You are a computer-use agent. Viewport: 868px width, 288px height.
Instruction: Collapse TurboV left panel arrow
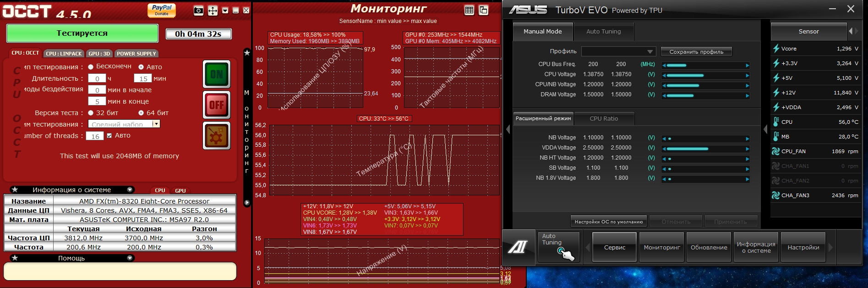coord(508,130)
